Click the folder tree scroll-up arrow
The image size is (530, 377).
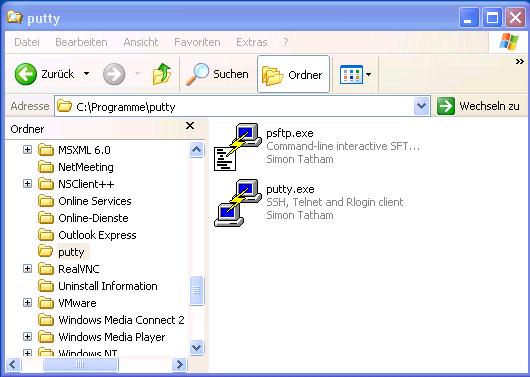[x=196, y=149]
